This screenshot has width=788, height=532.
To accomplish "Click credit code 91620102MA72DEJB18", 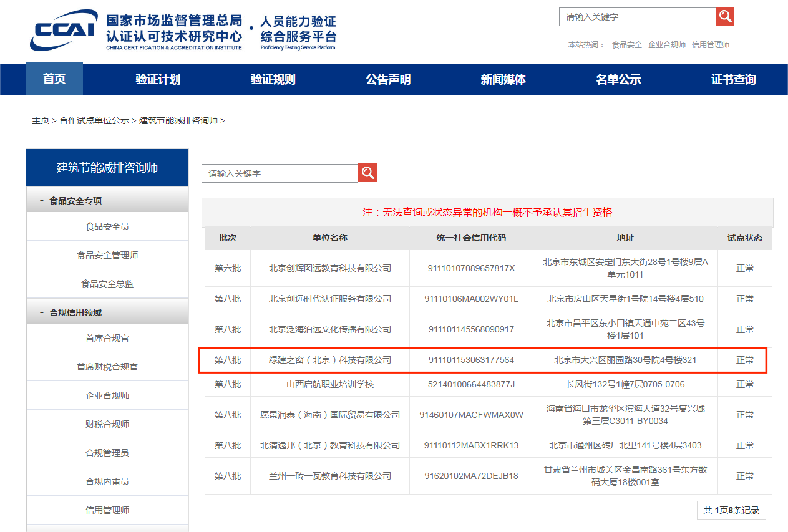I will click(x=471, y=476).
